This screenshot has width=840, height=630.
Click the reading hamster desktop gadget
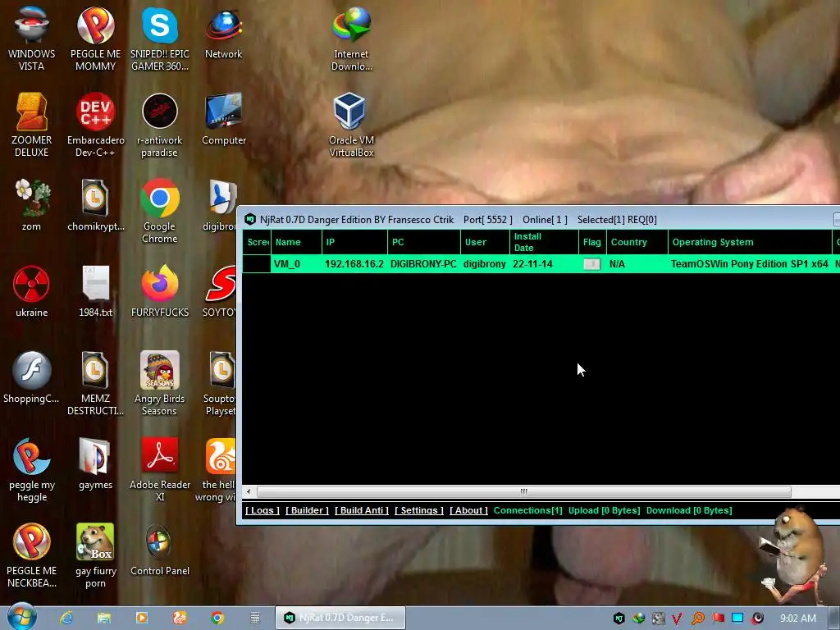point(793,557)
